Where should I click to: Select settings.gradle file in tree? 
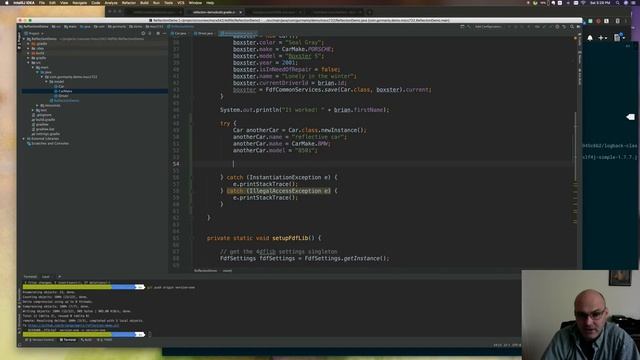[46, 134]
